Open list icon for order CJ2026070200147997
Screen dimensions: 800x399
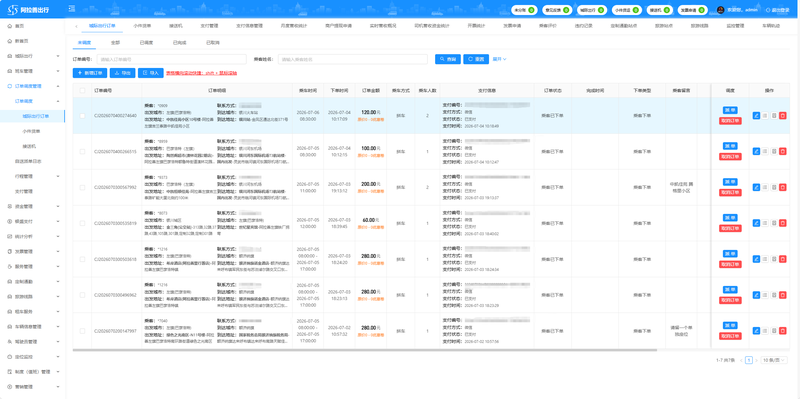(765, 331)
